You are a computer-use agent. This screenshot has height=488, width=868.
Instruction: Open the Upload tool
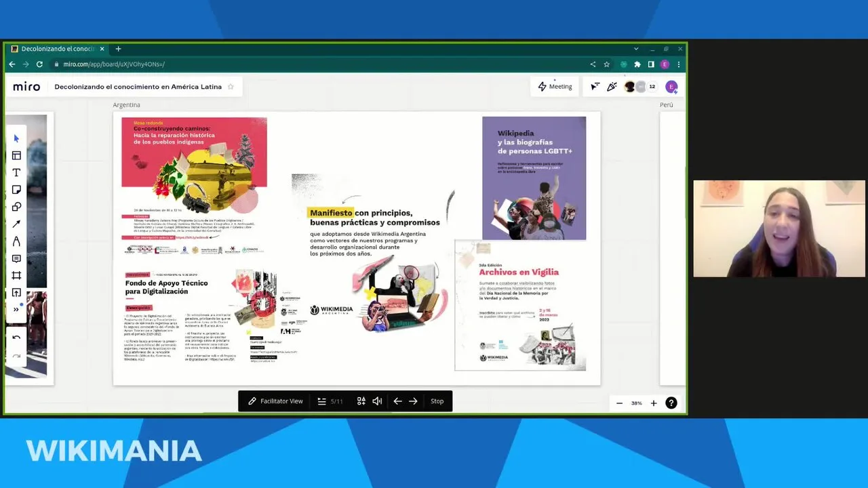coord(16,293)
